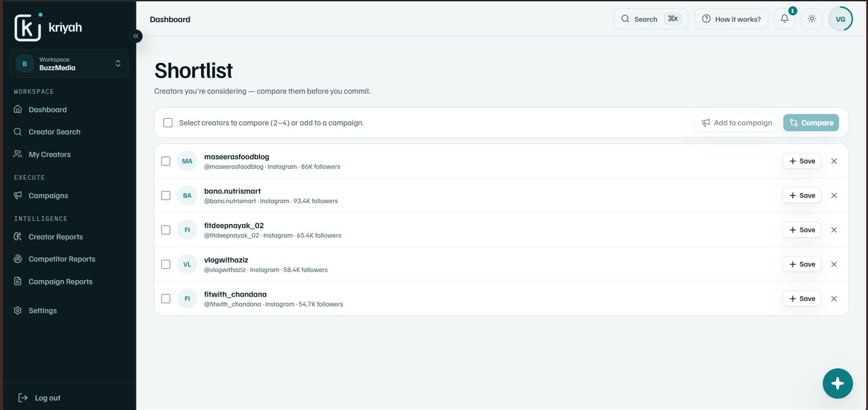868x410 pixels.
Task: Open the VG profile avatar
Action: click(840, 19)
